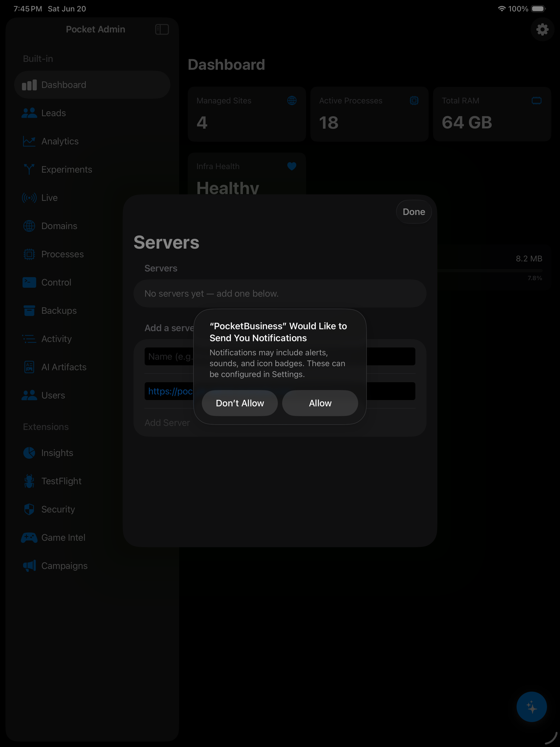Open AI assistant sparkle button
This screenshot has width=560, height=747.
coord(531,707)
